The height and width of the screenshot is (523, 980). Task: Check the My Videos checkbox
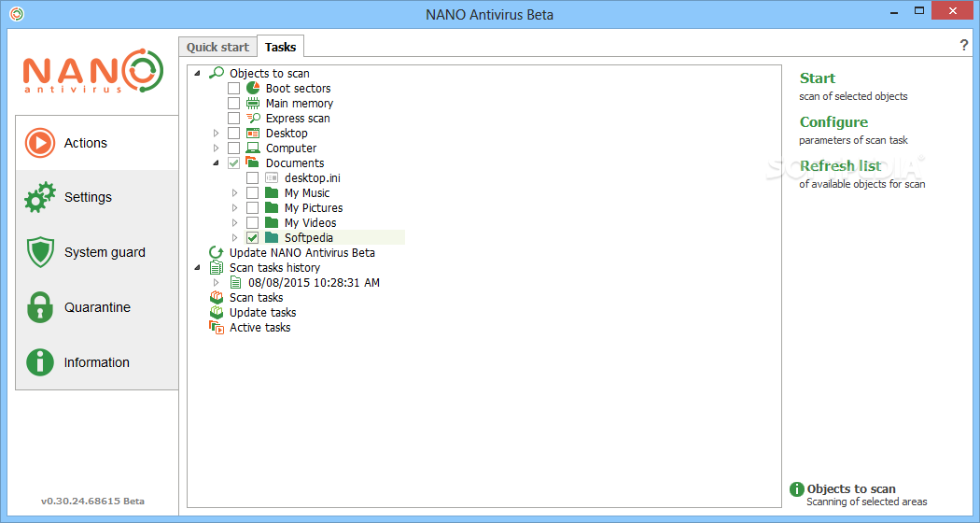pos(253,222)
